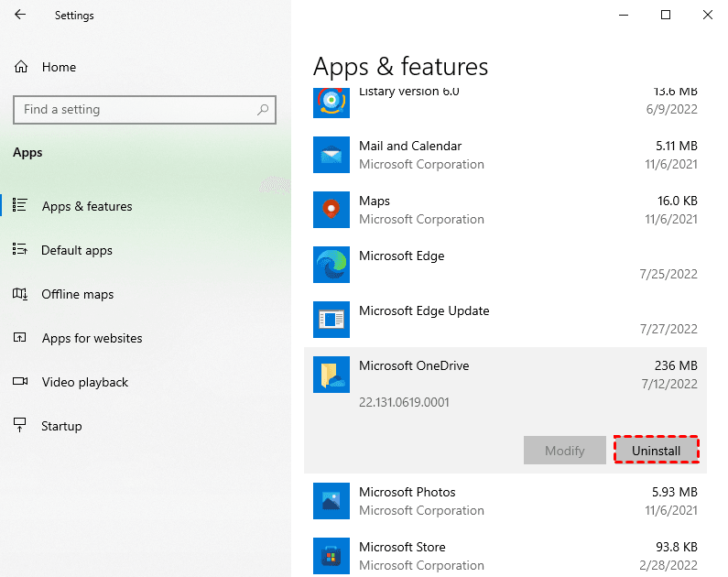The image size is (728, 577).
Task: Click the Microsoft Store app icon
Action: 331,555
